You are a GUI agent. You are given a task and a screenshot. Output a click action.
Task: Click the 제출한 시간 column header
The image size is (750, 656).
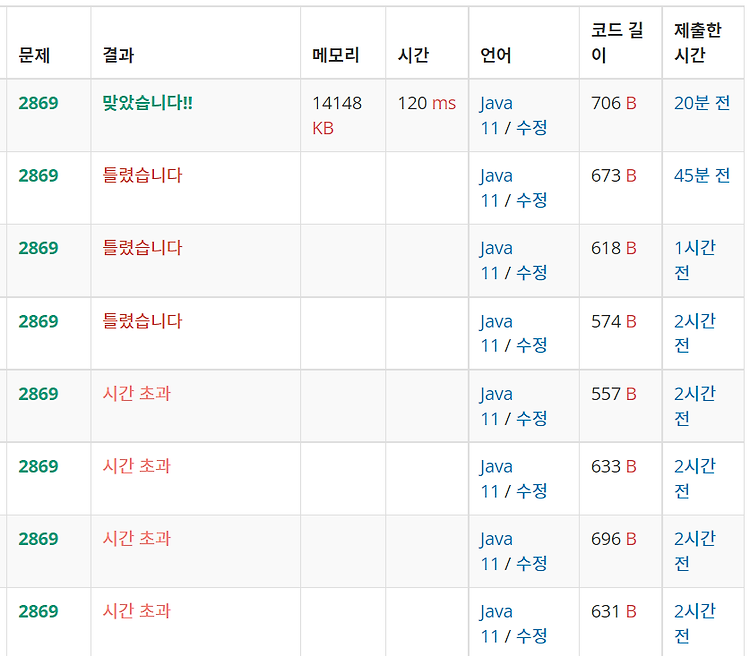click(697, 43)
